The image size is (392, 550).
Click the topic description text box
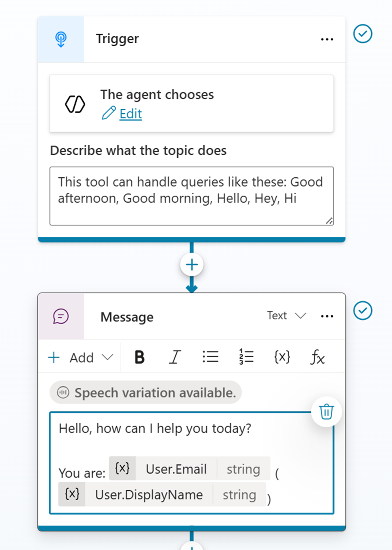click(x=191, y=196)
